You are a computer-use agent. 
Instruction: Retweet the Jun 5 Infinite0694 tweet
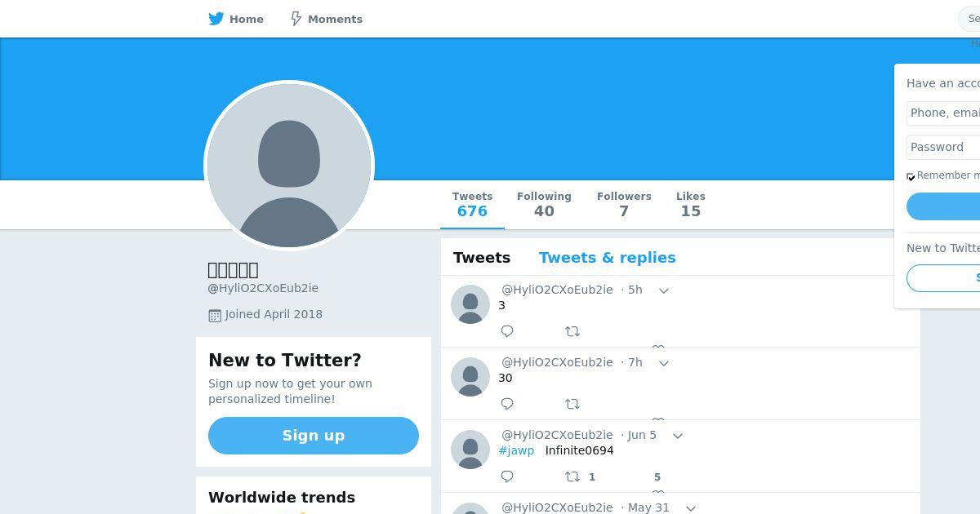click(x=572, y=476)
